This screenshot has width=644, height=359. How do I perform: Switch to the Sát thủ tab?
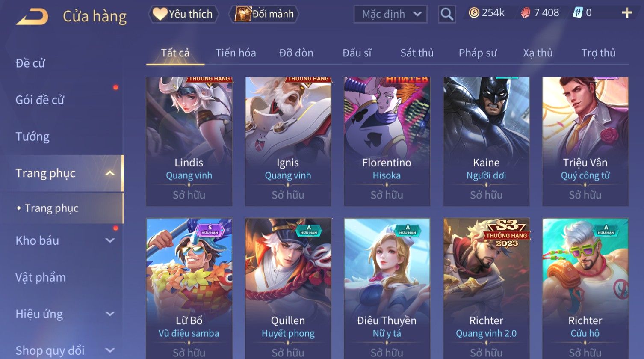click(417, 53)
